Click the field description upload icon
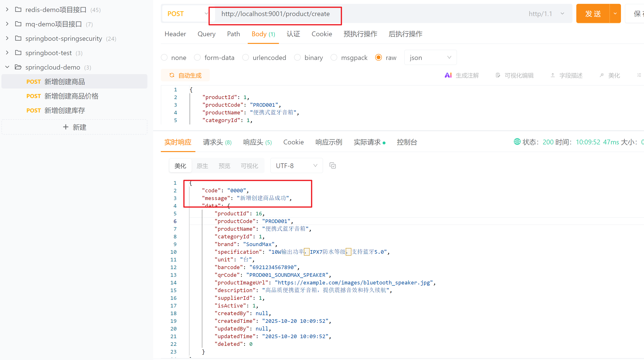644x360 pixels. pos(553,75)
